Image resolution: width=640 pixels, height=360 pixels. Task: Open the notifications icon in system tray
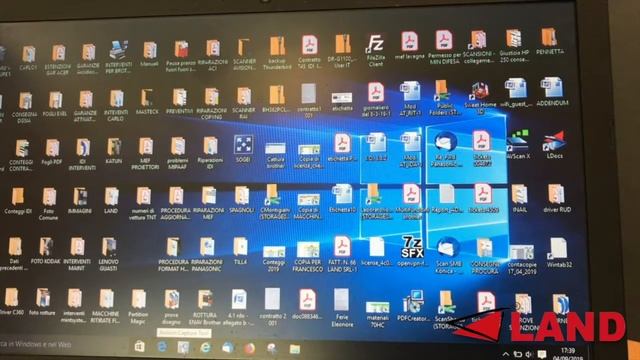pyautogui.click(x=542, y=354)
